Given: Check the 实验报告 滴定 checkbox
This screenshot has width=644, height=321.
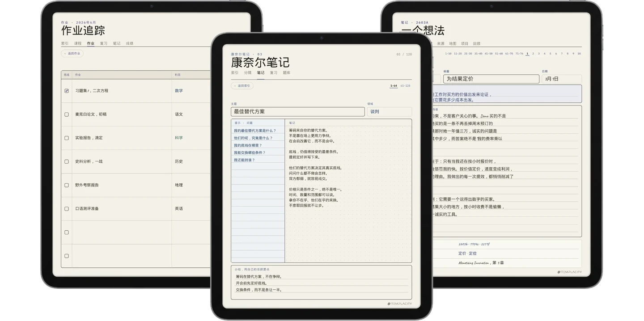Looking at the screenshot, I should click(x=67, y=138).
